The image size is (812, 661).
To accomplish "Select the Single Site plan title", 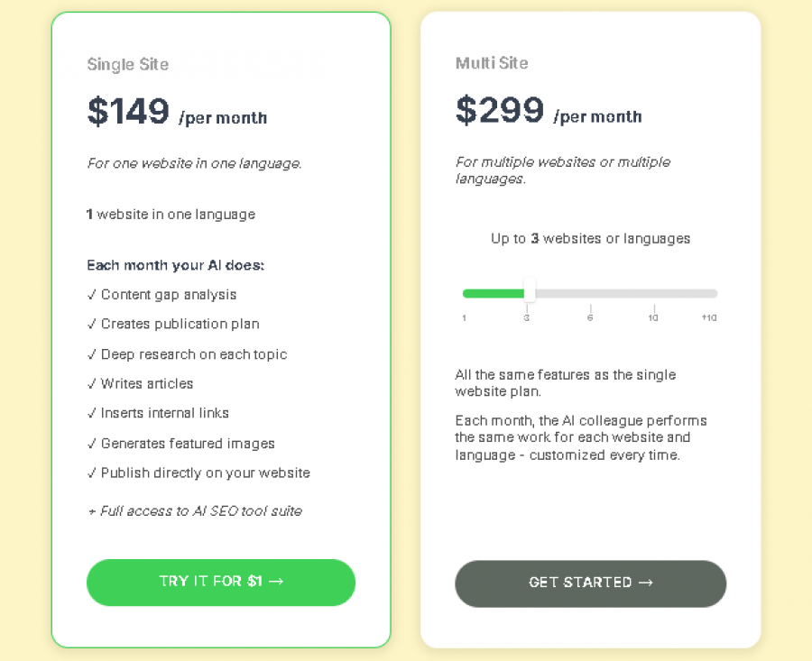I will [126, 64].
